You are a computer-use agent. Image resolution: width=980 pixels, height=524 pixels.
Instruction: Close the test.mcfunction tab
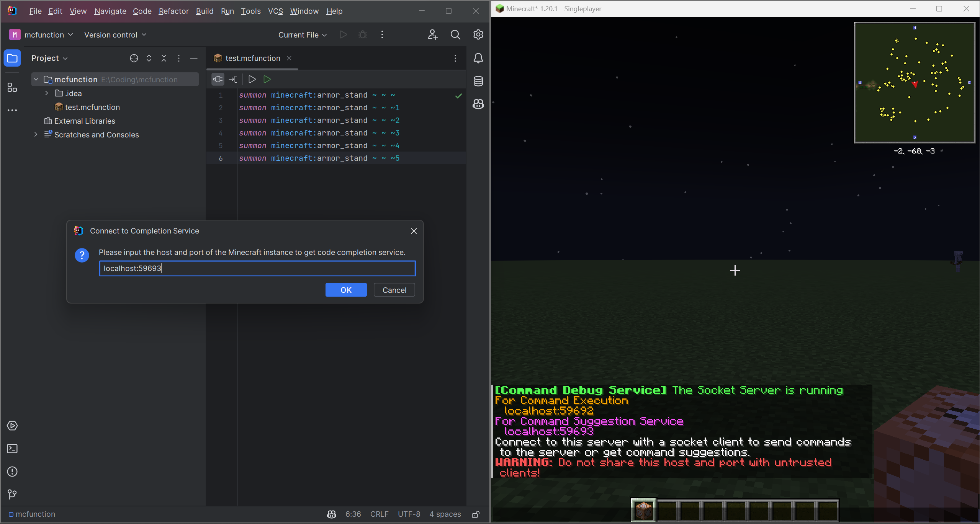289,58
